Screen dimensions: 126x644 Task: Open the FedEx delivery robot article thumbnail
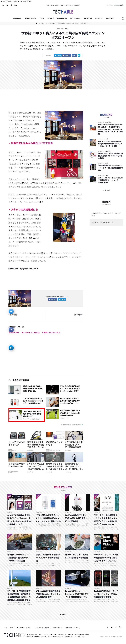click(x=77, y=503)
